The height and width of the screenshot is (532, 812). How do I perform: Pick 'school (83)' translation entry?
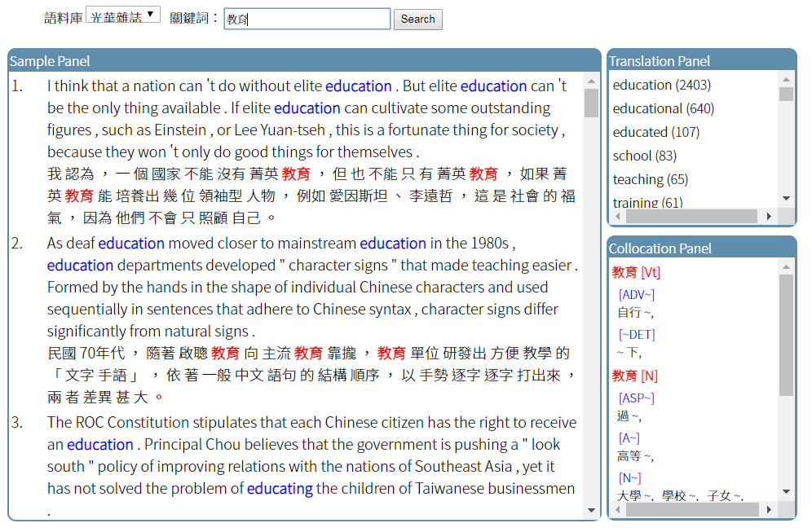(644, 156)
